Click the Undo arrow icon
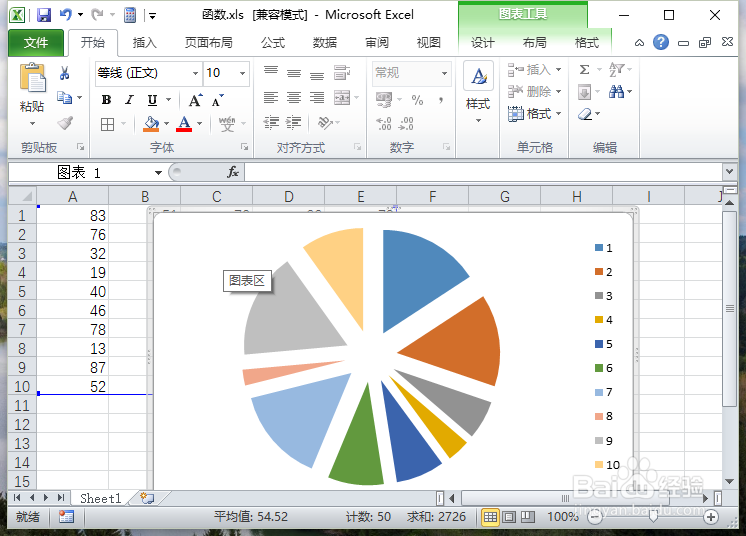 point(66,15)
